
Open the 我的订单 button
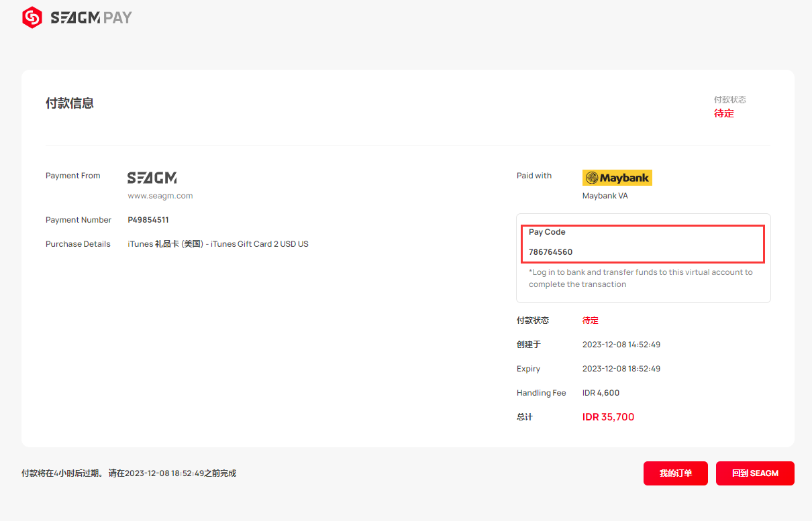pos(676,473)
